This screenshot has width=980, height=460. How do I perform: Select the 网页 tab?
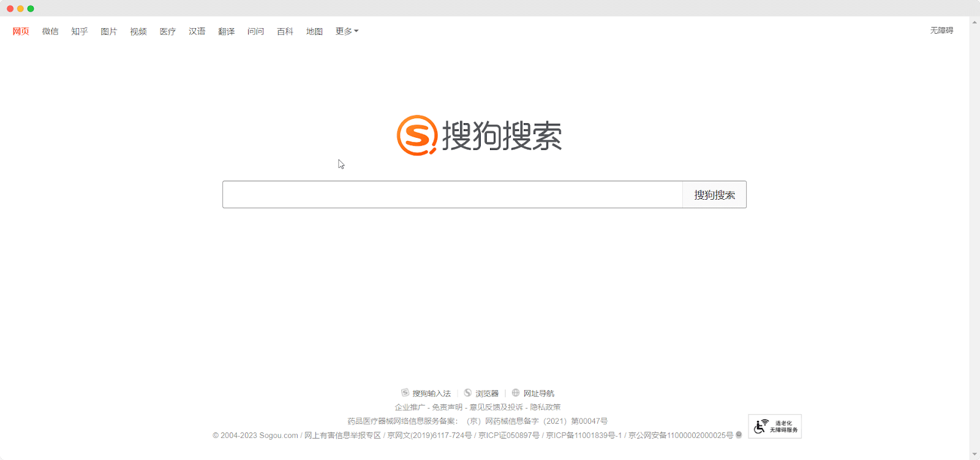[x=21, y=31]
